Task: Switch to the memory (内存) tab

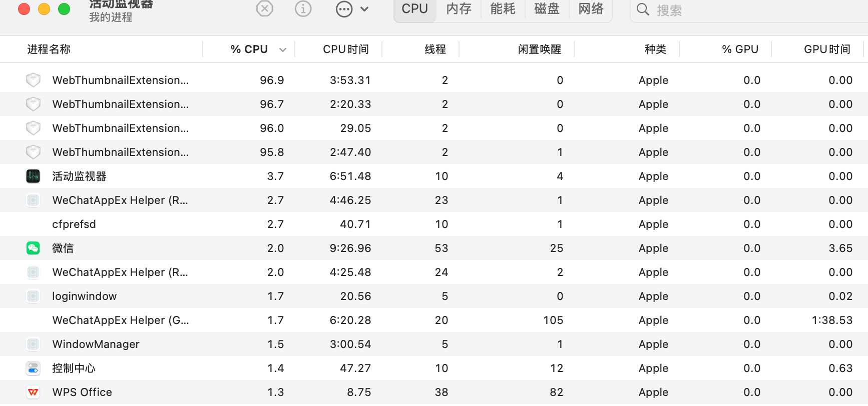Action: (x=459, y=9)
